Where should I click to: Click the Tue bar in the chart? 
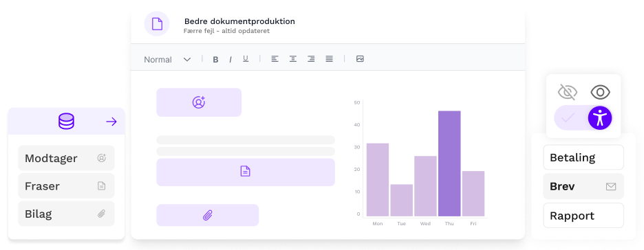coord(401,201)
